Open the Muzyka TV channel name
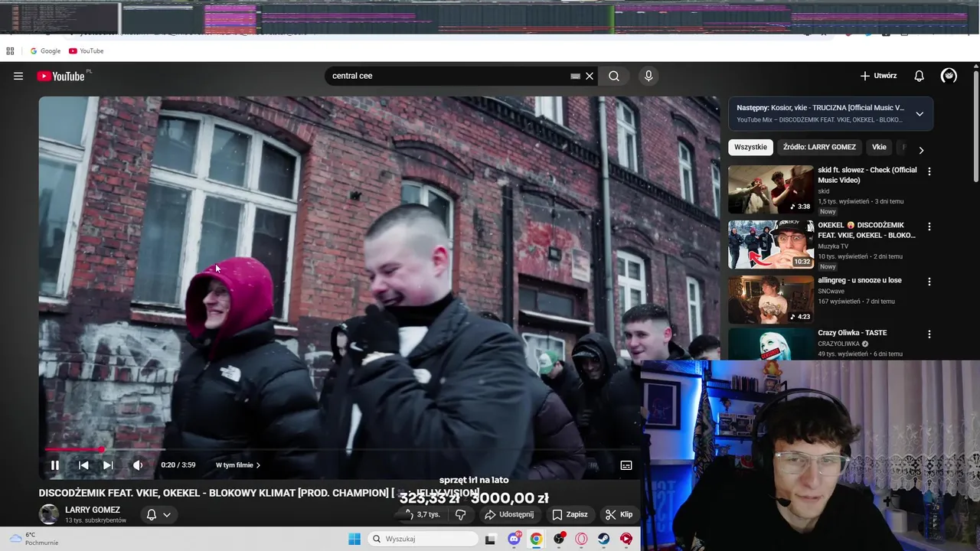The width and height of the screenshot is (980, 551). tap(833, 246)
